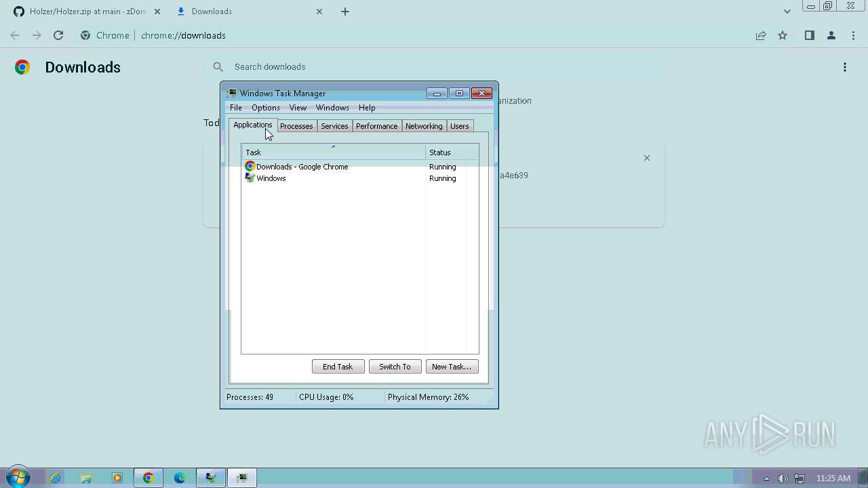Click the search magnifier icon in Downloads
The image size is (868, 488).
point(218,66)
